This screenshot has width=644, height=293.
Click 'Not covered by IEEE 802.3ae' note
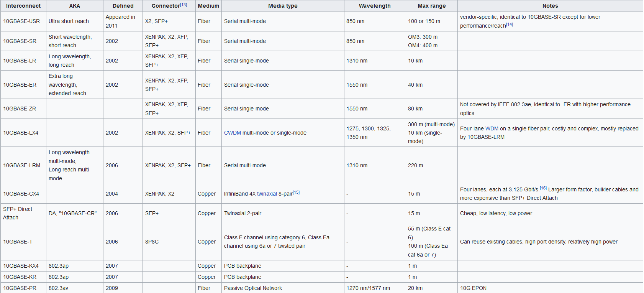550,109
